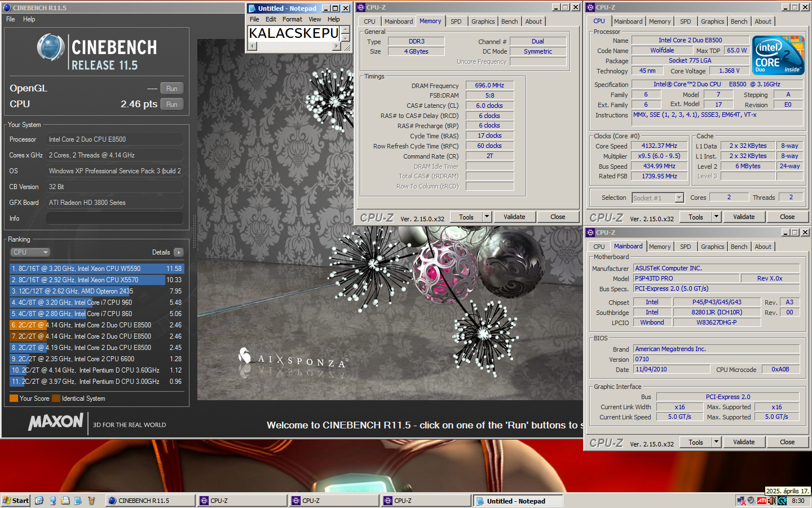Click the CINEBENCH globe logo
The height and width of the screenshot is (508, 812).
(50, 47)
